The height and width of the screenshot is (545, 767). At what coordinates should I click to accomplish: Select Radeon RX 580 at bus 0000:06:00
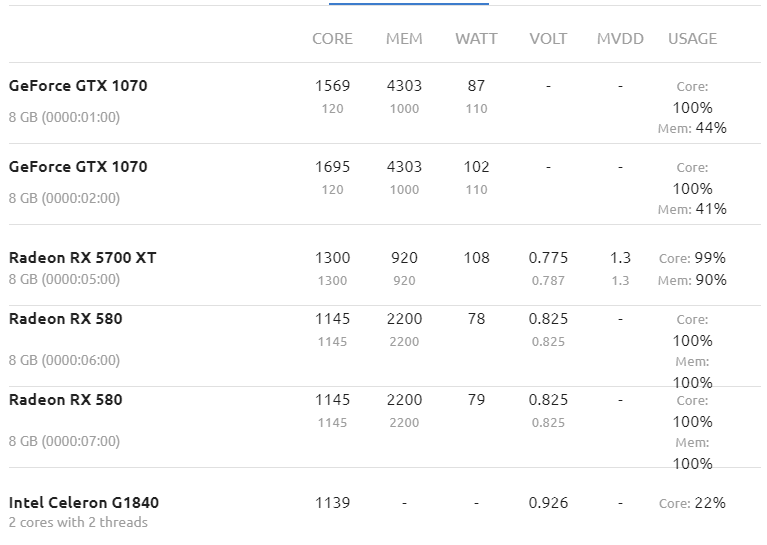(66, 319)
